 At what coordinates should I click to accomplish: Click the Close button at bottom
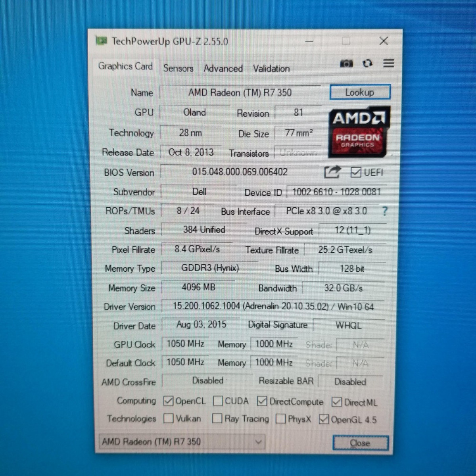360,443
